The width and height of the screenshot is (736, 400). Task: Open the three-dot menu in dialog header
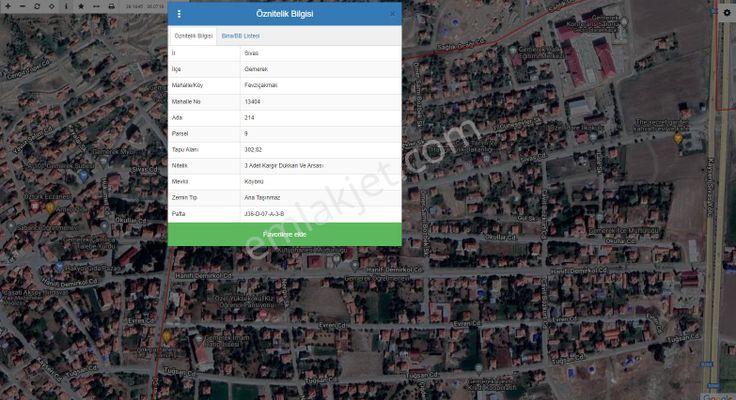click(x=180, y=14)
